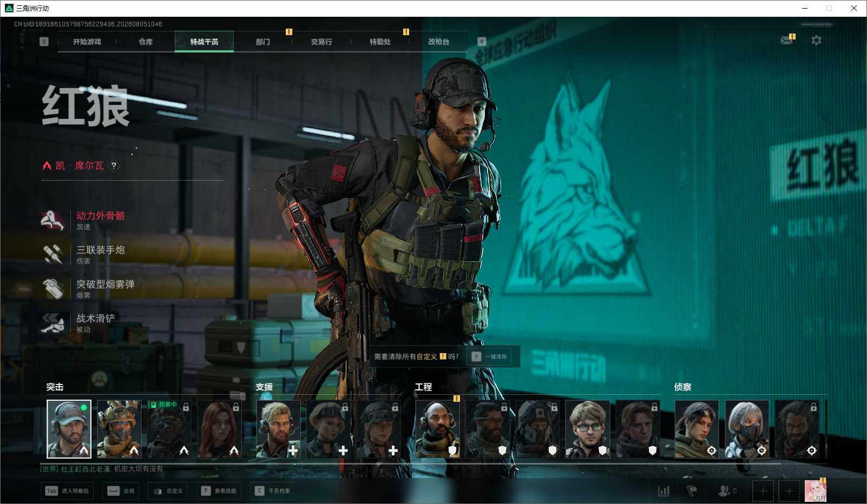Select the locked masked engineer operator

(x=537, y=429)
